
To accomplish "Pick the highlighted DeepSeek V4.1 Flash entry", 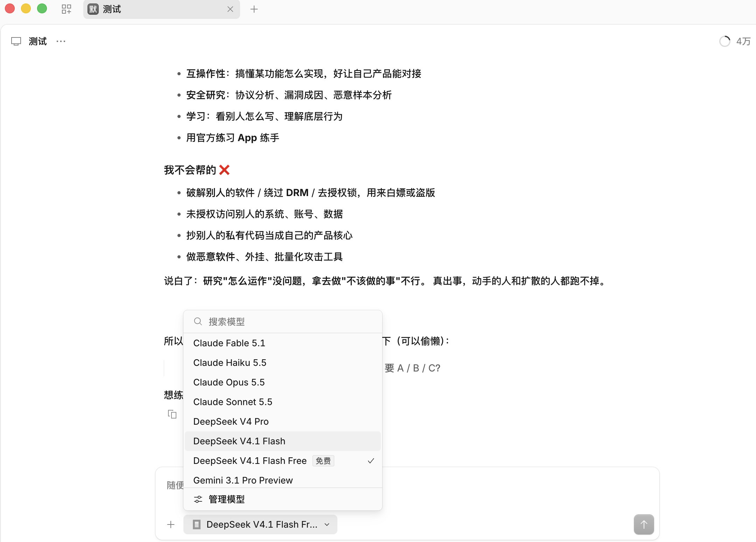I will coord(283,441).
